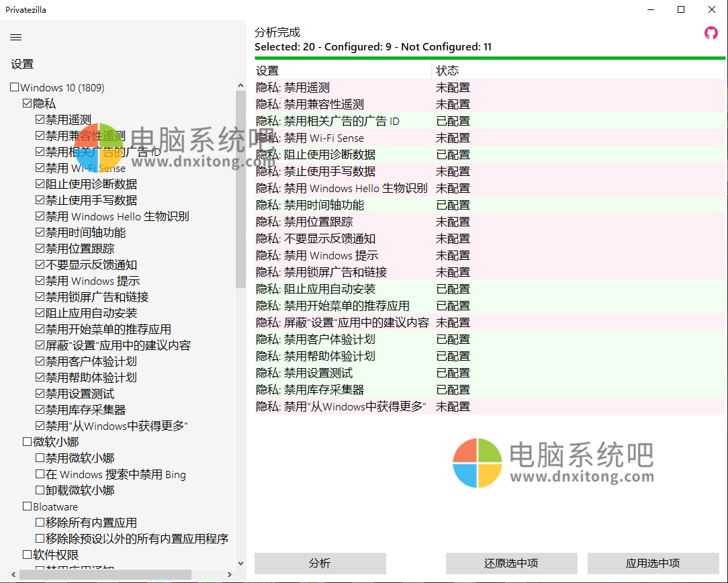
Task: Uncheck the 禁用遥测 checkbox
Action: coord(40,120)
